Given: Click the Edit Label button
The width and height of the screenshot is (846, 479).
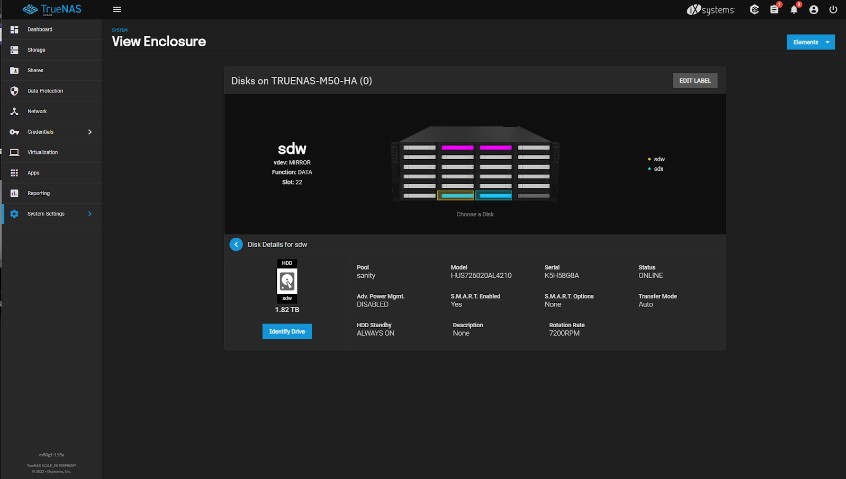Looking at the screenshot, I should tap(695, 80).
